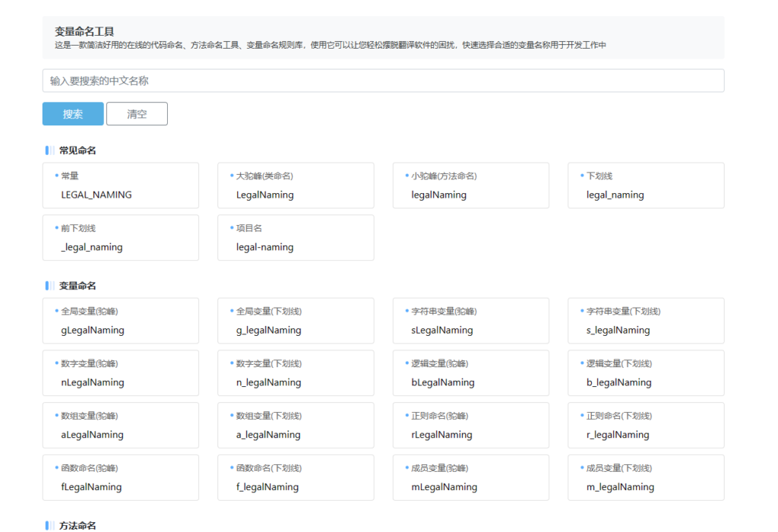Select the 逻辑变量(驼峰) bLegalNaming card
This screenshot has width=778, height=532.
(470, 372)
